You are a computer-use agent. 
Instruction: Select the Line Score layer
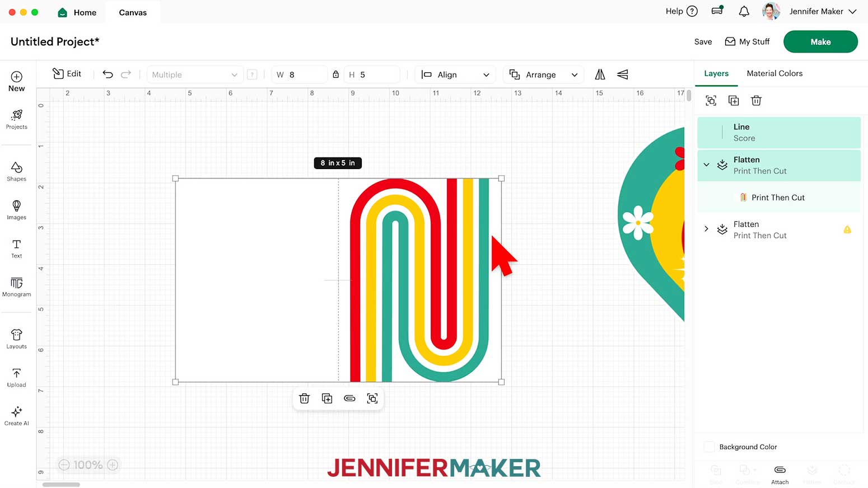(x=779, y=133)
